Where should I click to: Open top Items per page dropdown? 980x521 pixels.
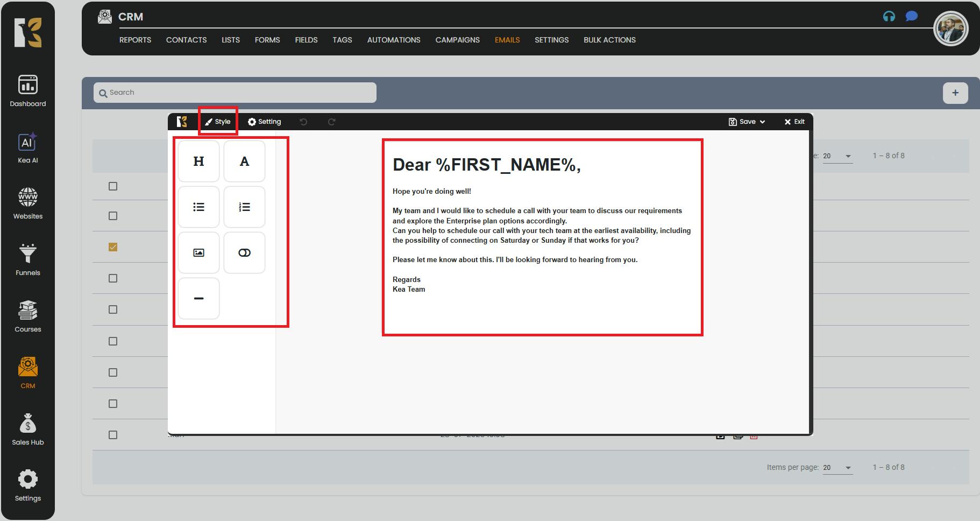click(x=837, y=156)
